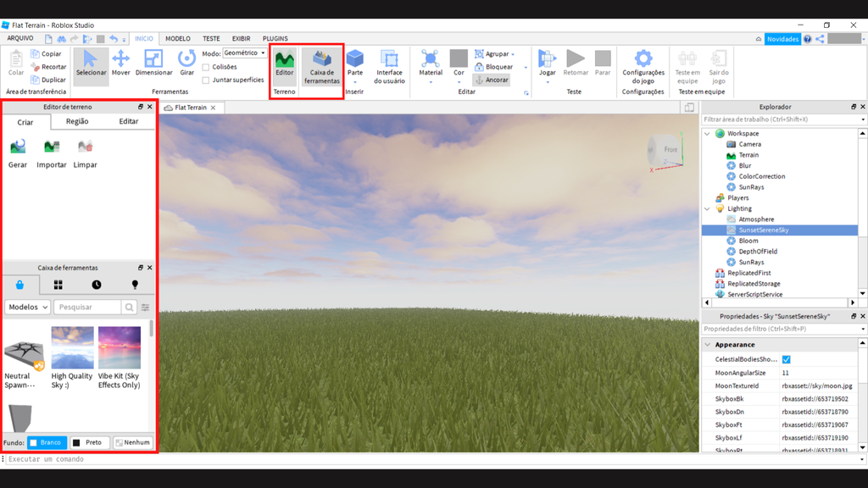Toggle the Ancorar anchor button

(492, 80)
